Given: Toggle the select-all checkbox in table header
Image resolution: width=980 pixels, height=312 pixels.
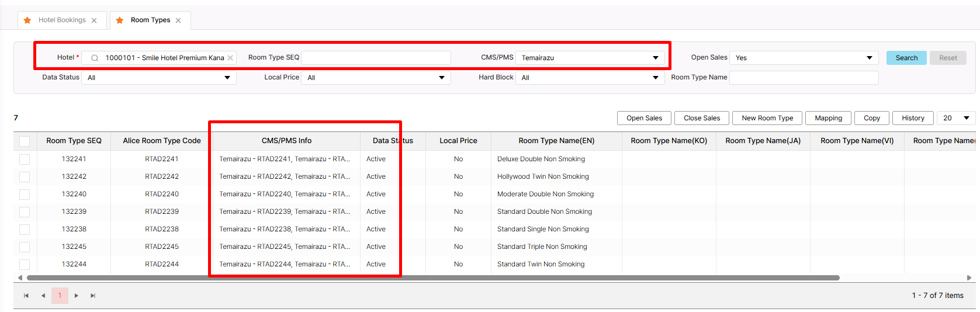Looking at the screenshot, I should (25, 141).
